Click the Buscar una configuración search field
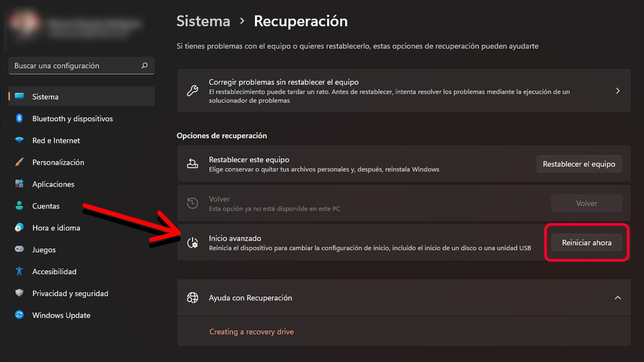Image resolution: width=644 pixels, height=362 pixels. coord(81,66)
